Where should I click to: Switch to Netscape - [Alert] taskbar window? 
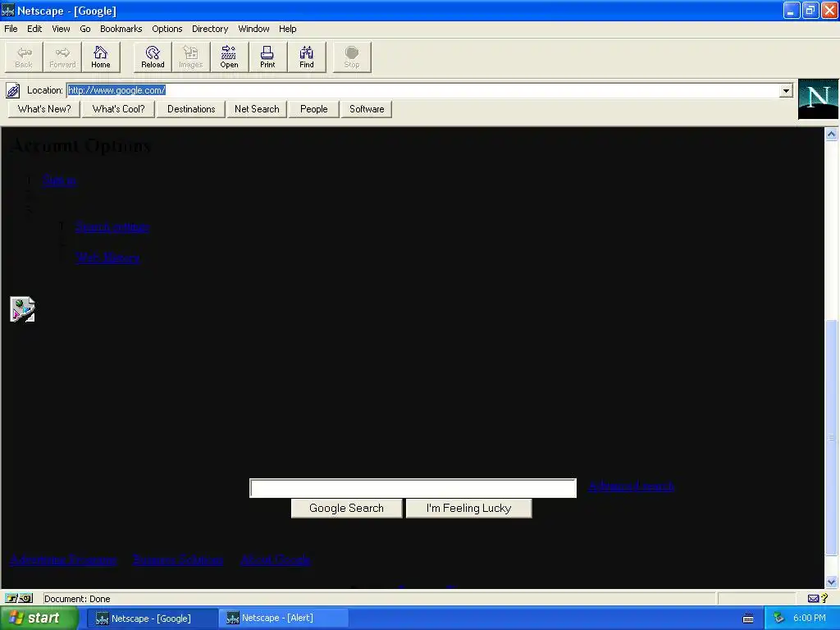click(283, 619)
